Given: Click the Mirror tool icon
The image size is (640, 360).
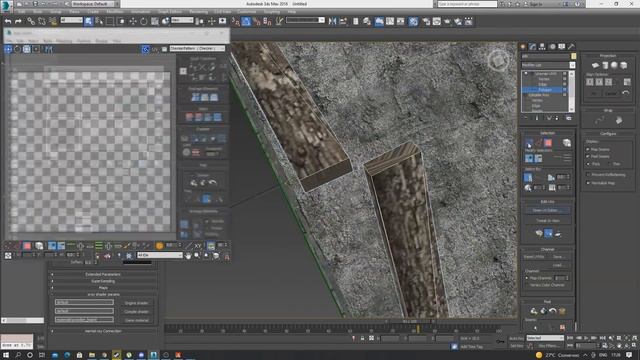Looking at the screenshot, I should click(x=332, y=21).
